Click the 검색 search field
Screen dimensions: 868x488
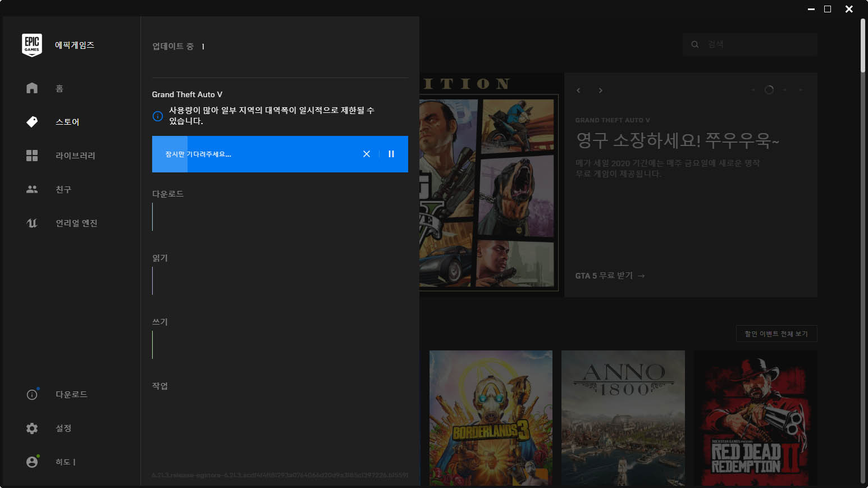point(750,44)
